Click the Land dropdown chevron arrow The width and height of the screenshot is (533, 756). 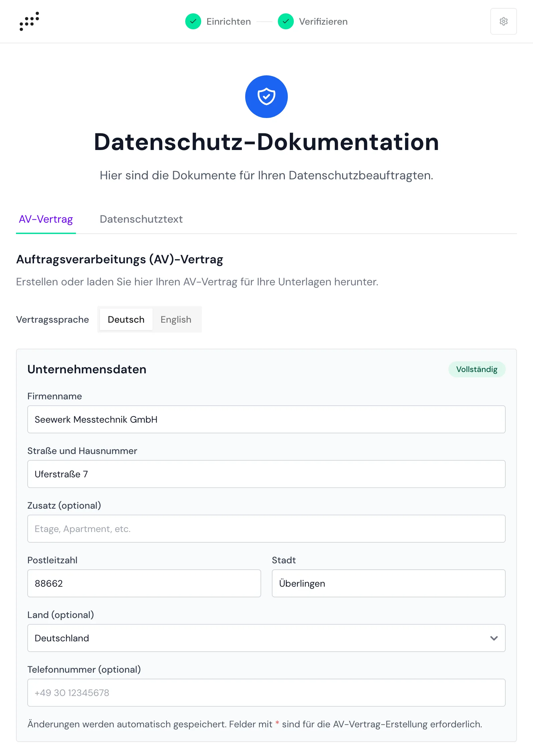494,638
